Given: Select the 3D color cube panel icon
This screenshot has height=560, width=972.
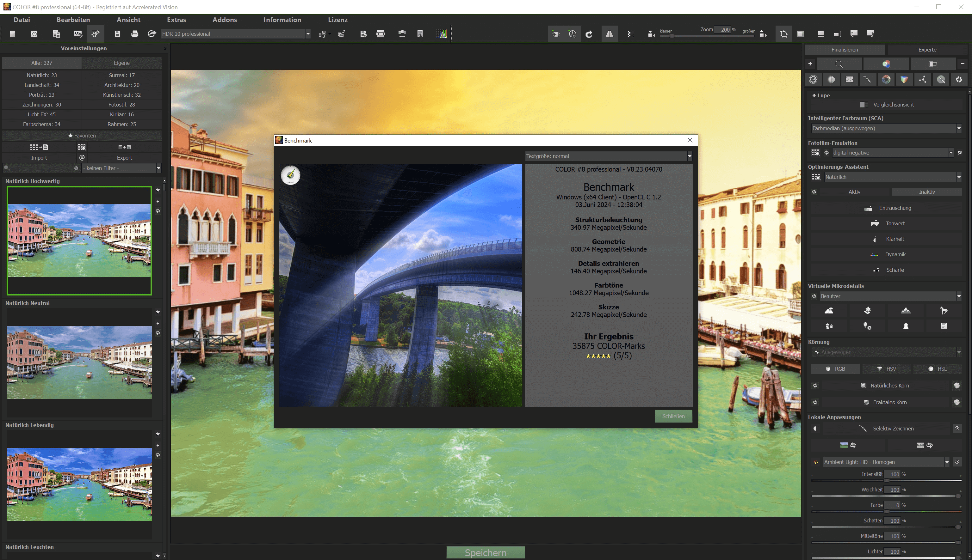Looking at the screenshot, I should (905, 80).
